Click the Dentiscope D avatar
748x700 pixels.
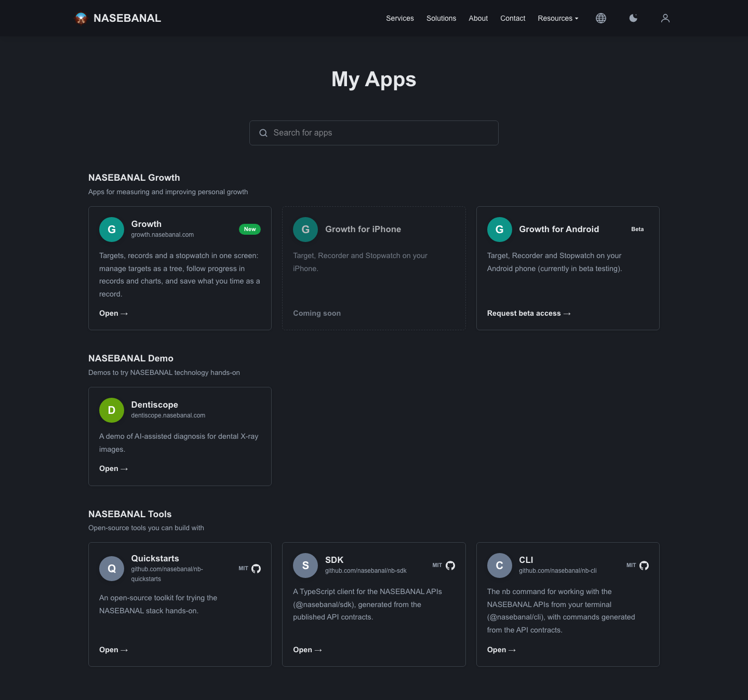tap(112, 410)
